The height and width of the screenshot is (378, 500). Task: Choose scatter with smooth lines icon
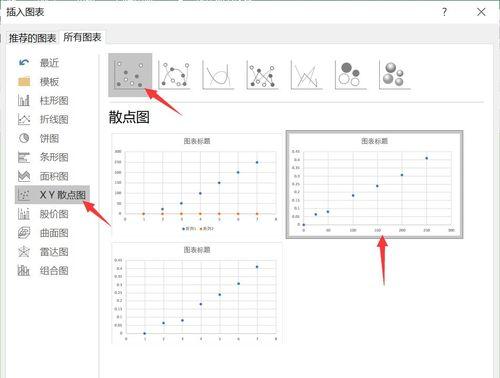[x=218, y=75]
